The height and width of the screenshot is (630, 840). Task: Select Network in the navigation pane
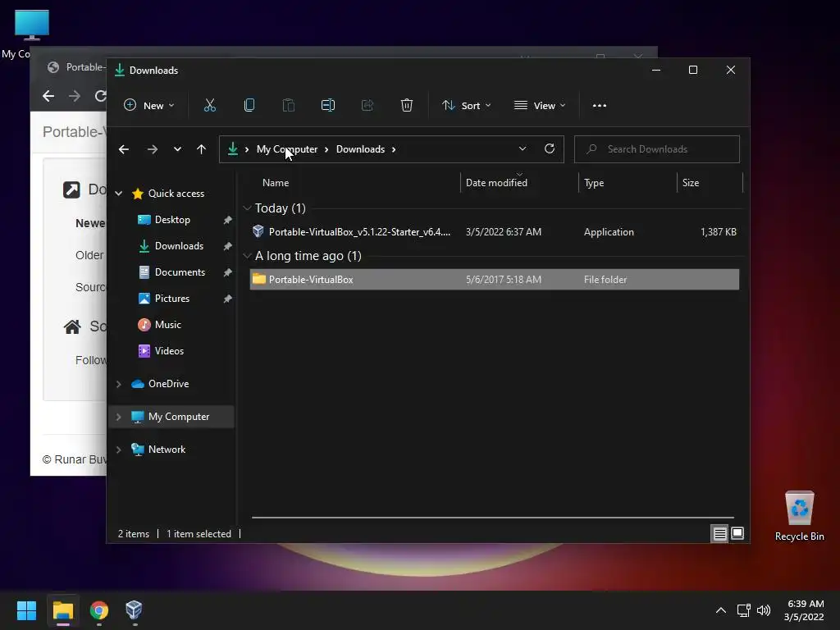pos(167,450)
